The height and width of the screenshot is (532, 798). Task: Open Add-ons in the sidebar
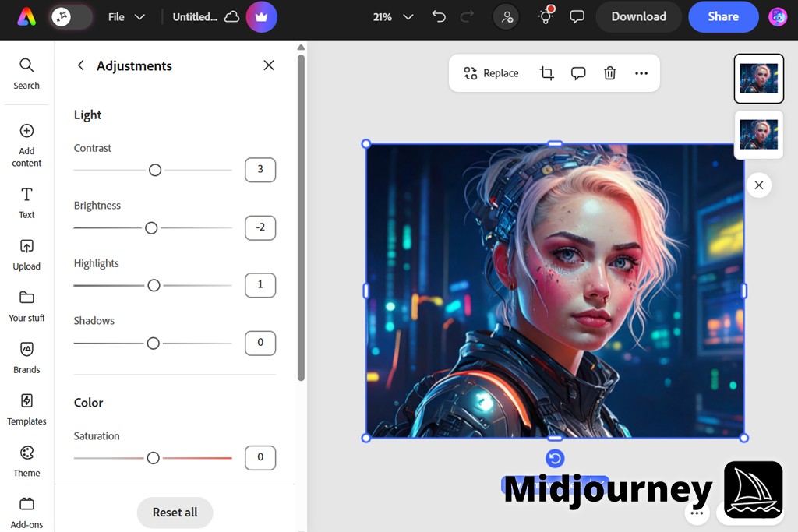point(26,513)
